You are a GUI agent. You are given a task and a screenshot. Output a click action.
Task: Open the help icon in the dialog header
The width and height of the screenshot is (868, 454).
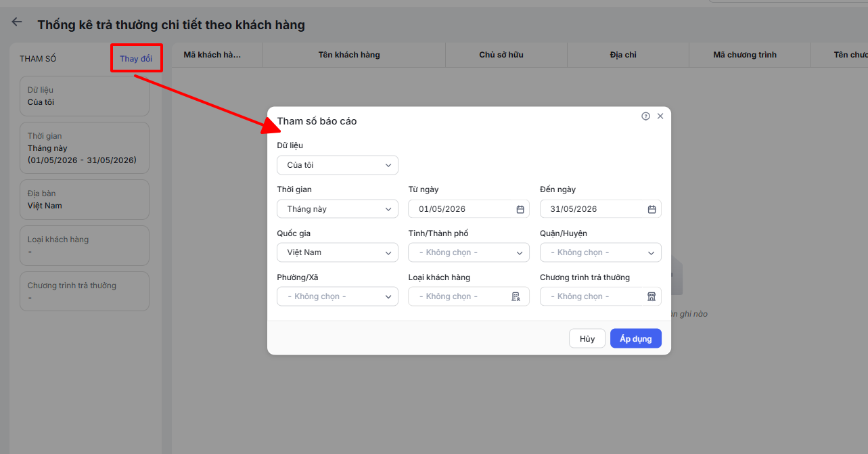coord(645,116)
